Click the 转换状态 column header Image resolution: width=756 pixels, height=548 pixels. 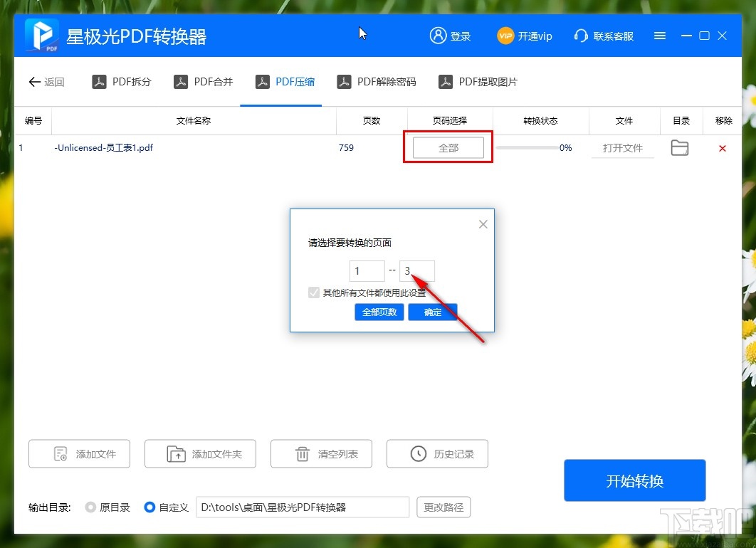coord(540,120)
